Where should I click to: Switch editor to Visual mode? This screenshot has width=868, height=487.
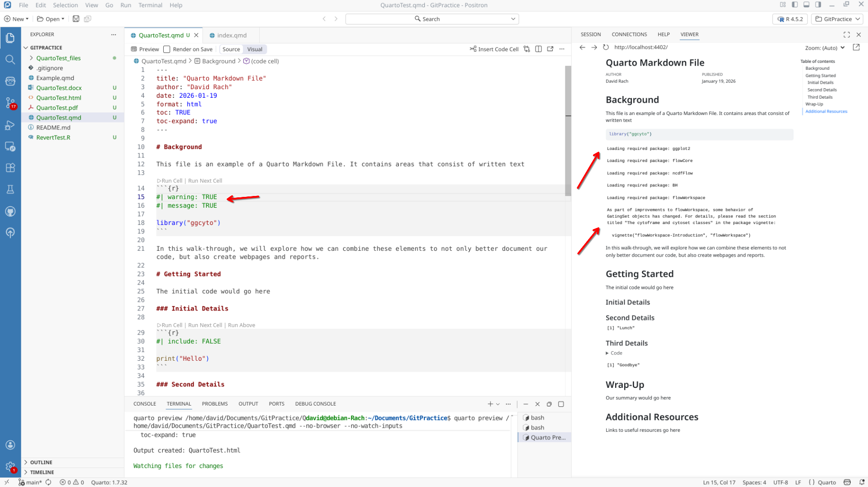pyautogui.click(x=255, y=49)
